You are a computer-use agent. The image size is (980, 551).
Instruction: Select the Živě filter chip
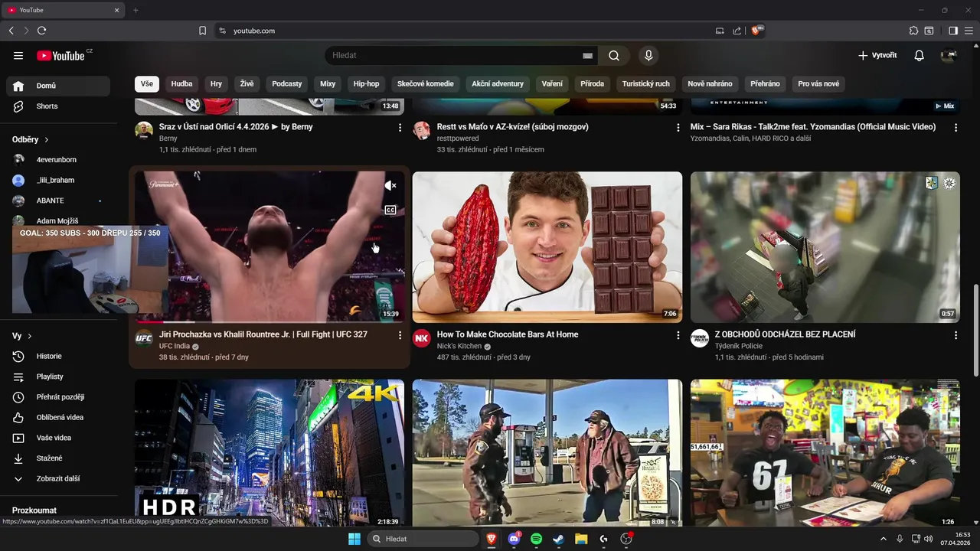[247, 83]
